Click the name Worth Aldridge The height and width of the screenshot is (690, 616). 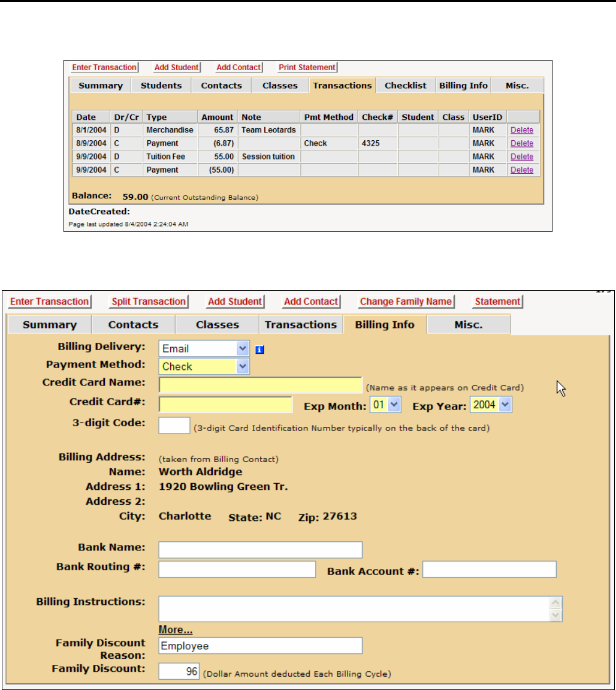[200, 472]
